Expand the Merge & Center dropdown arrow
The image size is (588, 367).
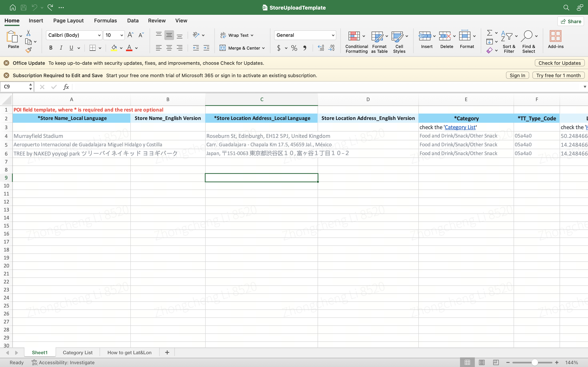[x=263, y=48]
